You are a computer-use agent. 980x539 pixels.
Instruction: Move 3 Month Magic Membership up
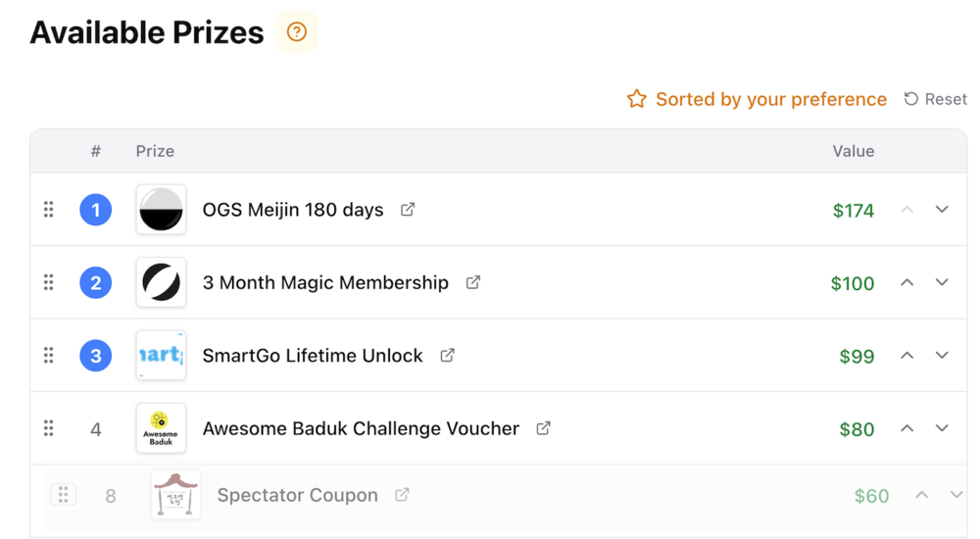[906, 282]
